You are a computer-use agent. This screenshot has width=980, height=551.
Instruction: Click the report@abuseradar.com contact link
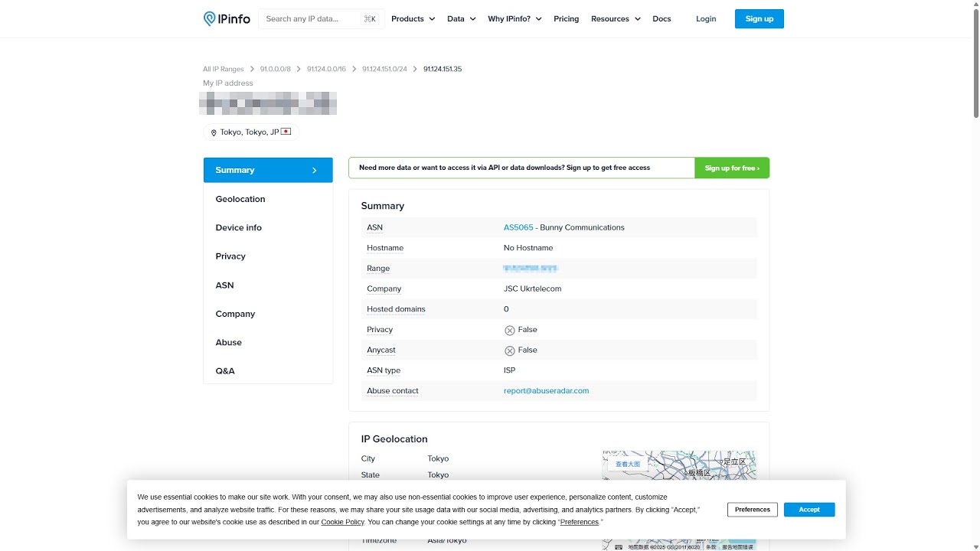click(x=546, y=391)
